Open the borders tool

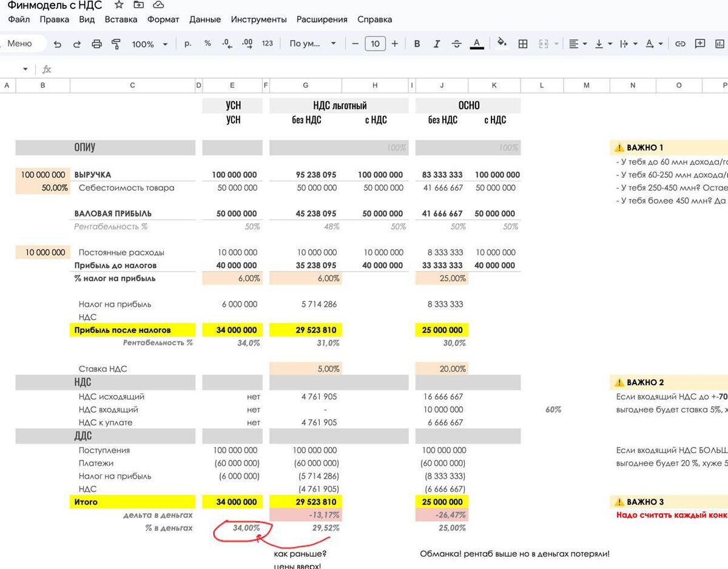click(523, 44)
